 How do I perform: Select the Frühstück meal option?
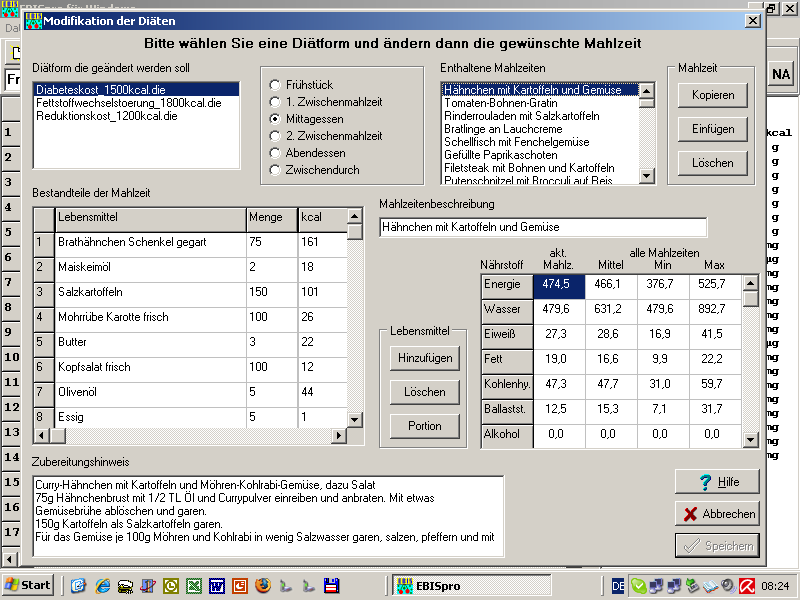tap(275, 85)
